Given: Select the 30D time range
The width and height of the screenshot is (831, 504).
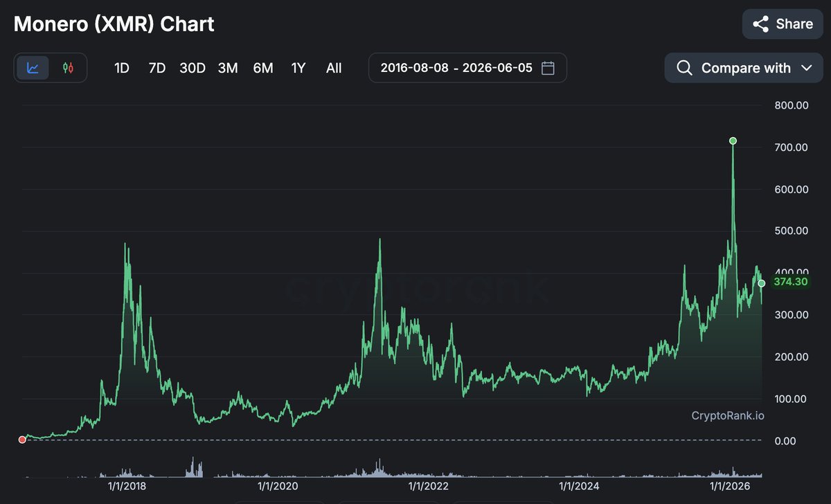Looking at the screenshot, I should (193, 68).
